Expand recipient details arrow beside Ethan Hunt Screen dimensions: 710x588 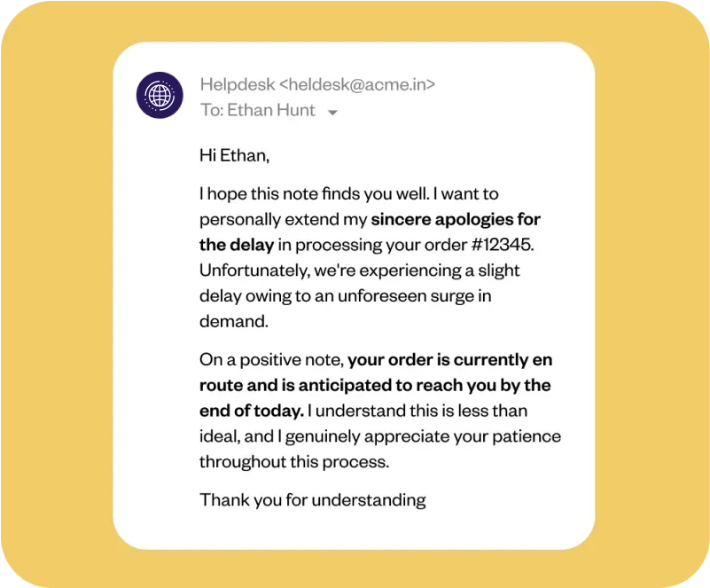coord(332,113)
